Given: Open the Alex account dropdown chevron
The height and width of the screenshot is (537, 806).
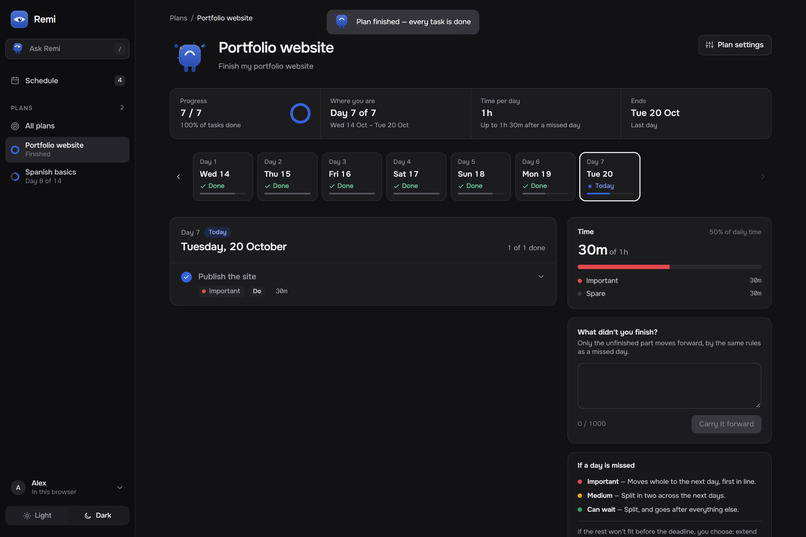Looking at the screenshot, I should pos(120,487).
